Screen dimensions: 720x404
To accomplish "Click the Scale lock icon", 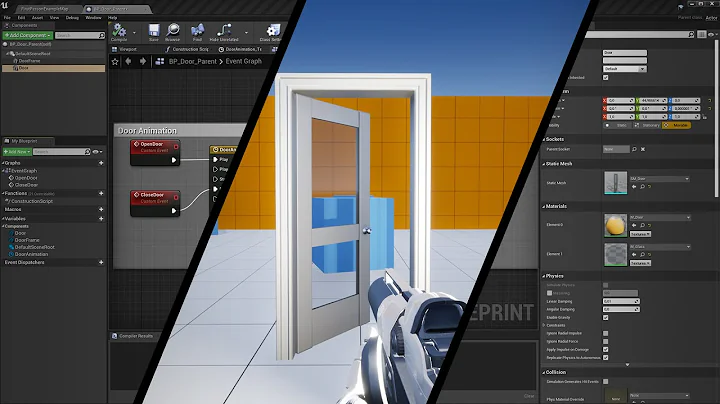I will tap(704, 117).
